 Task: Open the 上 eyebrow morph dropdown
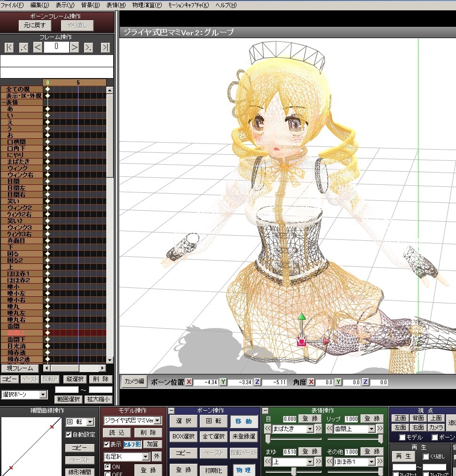(x=310, y=462)
